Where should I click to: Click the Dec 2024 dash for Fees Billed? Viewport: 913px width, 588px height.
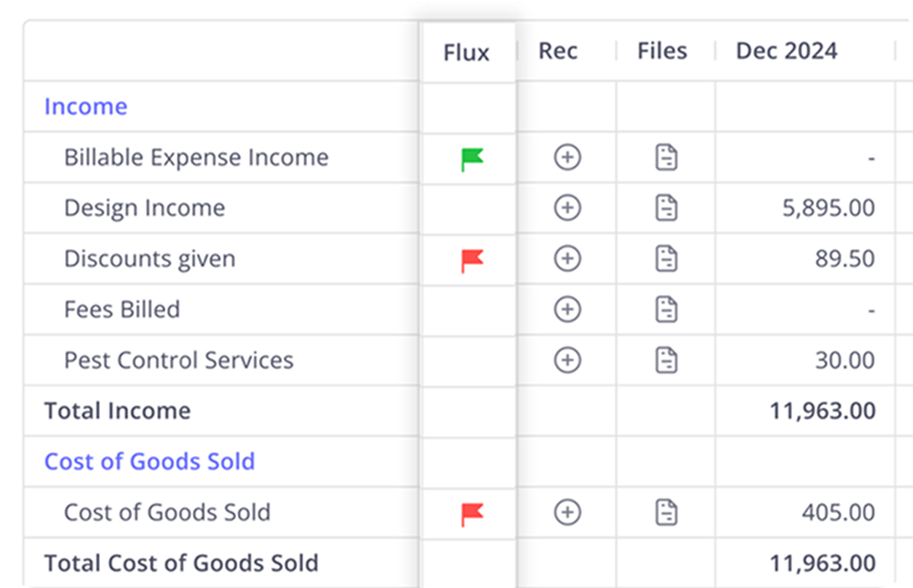click(x=871, y=311)
